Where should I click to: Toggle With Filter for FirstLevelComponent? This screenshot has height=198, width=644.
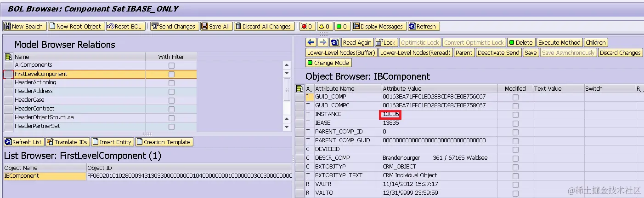coord(171,74)
